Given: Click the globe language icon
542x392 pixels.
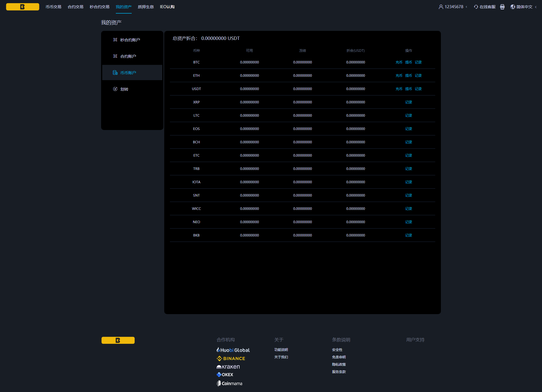Looking at the screenshot, I should point(513,7).
